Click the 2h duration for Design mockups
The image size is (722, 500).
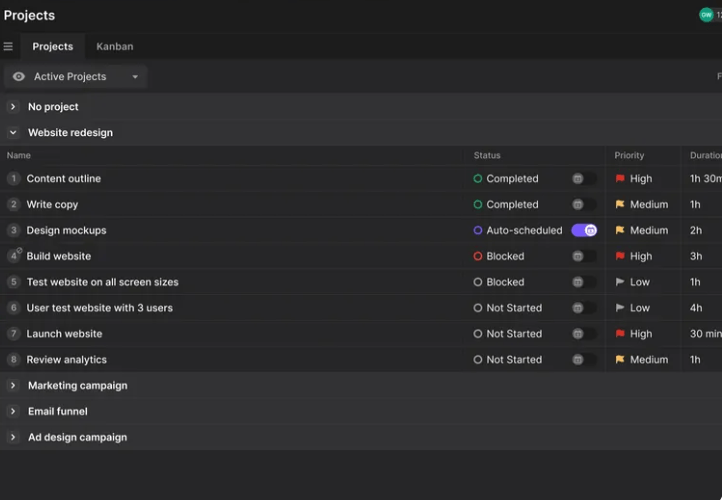click(696, 230)
